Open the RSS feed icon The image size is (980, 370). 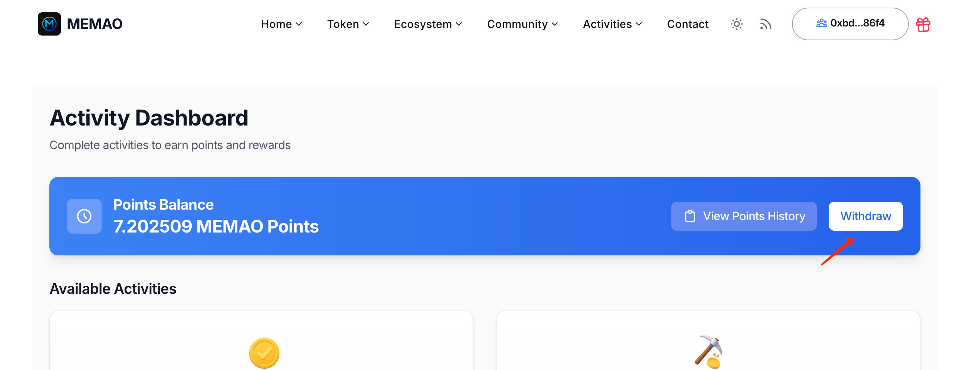(x=765, y=24)
